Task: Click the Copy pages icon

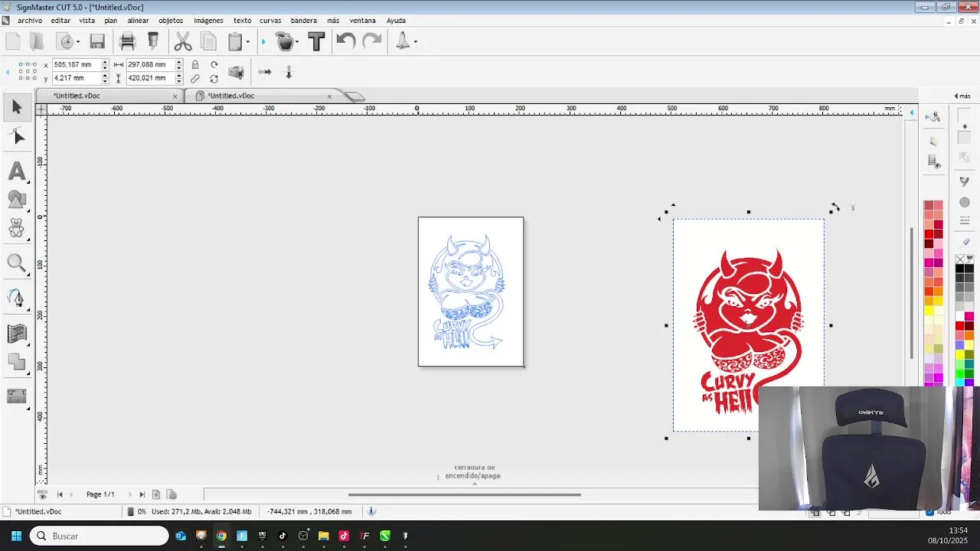Action: pyautogui.click(x=208, y=41)
